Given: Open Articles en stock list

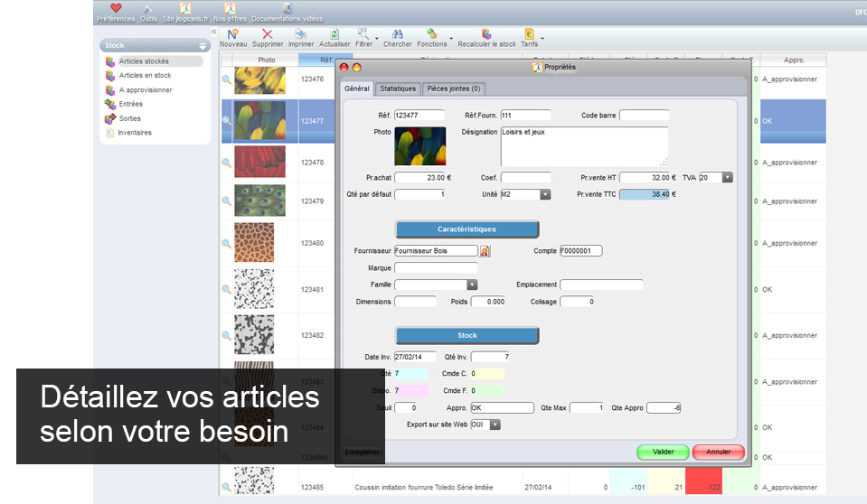Looking at the screenshot, I should (x=145, y=75).
